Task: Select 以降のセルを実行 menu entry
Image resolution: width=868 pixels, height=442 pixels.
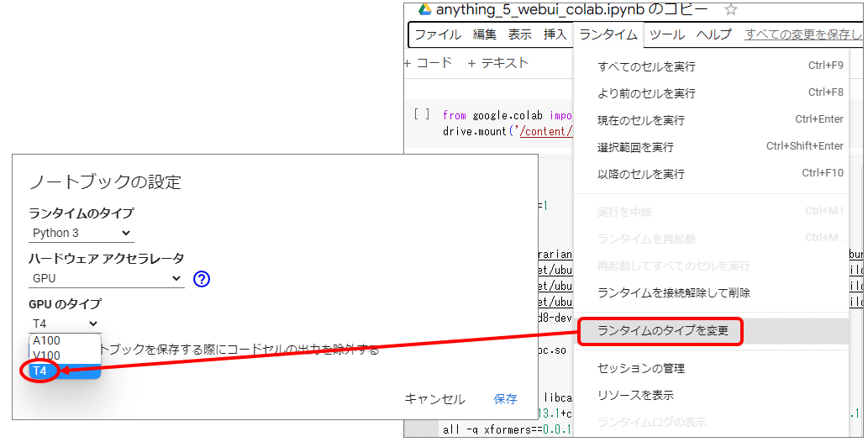Action: (711, 174)
